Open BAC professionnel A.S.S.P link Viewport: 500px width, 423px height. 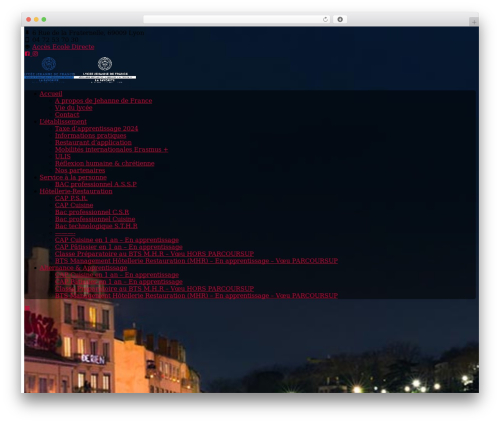96,184
